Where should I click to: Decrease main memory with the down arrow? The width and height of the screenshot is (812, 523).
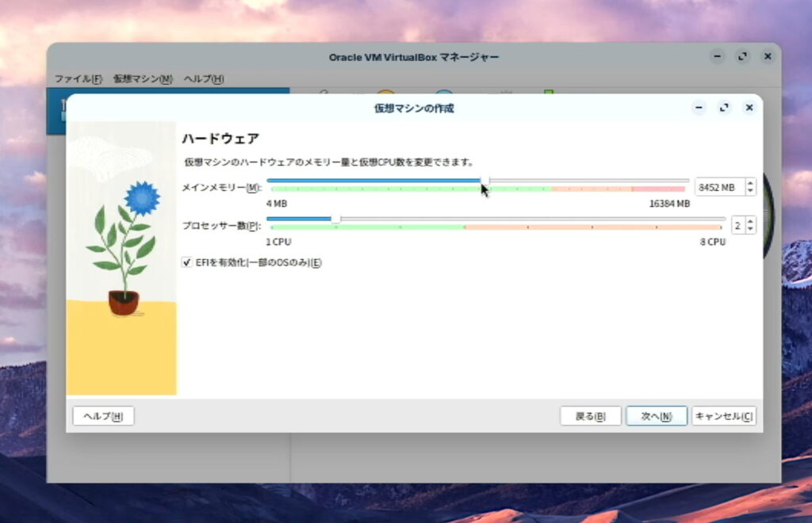[751, 191]
